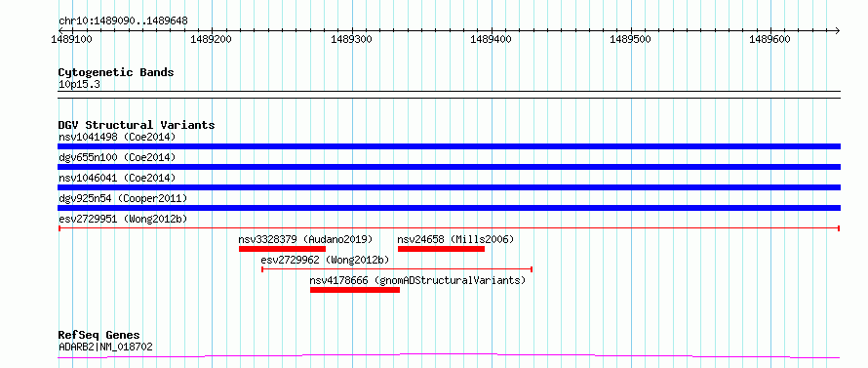Open variant label nsv1041498 (Coe2014)
Image resolution: width=868 pixels, height=368 pixels.
tap(117, 137)
